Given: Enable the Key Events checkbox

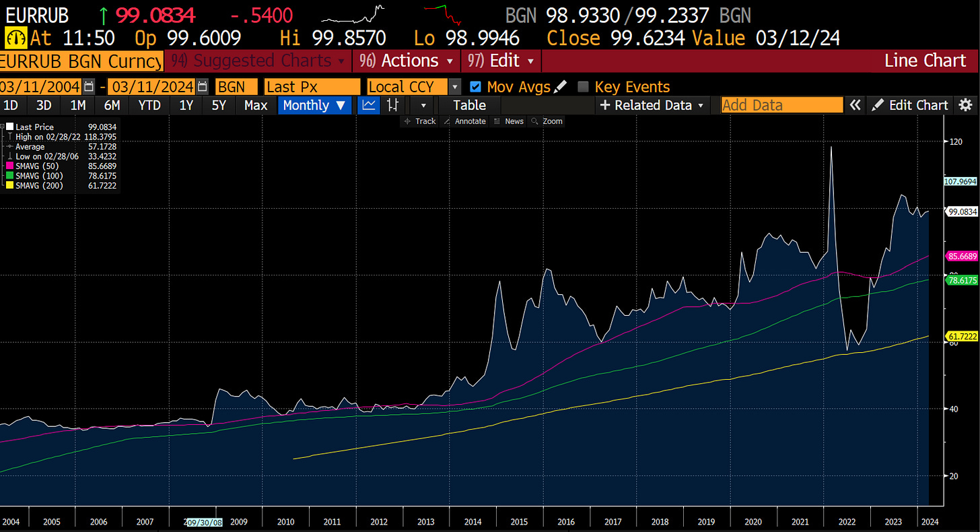Looking at the screenshot, I should 584,87.
